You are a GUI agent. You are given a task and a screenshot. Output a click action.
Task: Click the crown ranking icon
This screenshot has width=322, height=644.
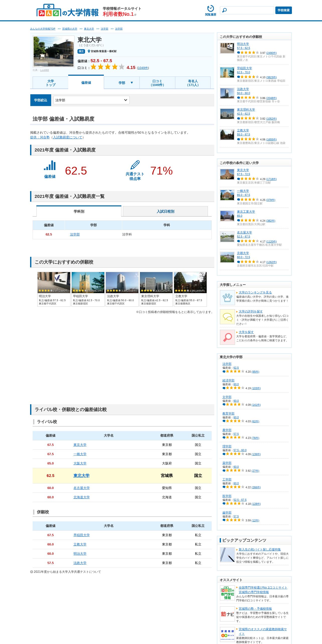227,297
